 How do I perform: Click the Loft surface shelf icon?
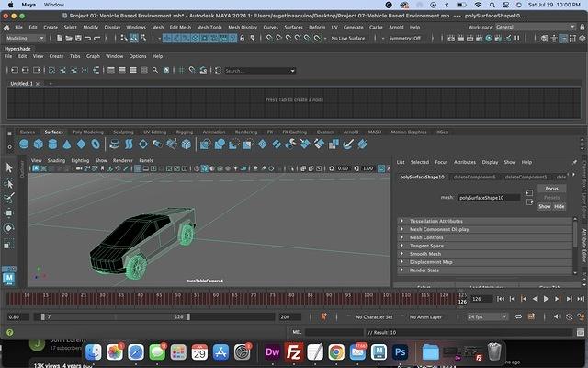coord(129,144)
